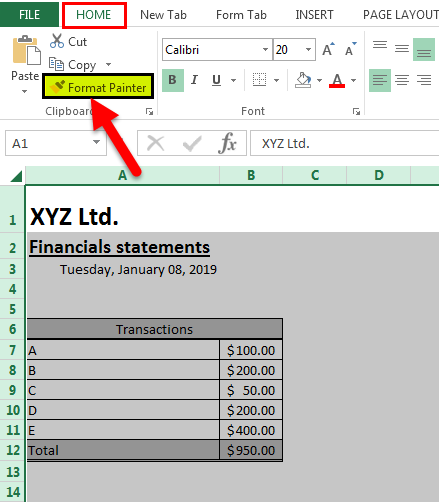Click the Format Painter brush icon
439x502 pixels.
click(x=57, y=87)
